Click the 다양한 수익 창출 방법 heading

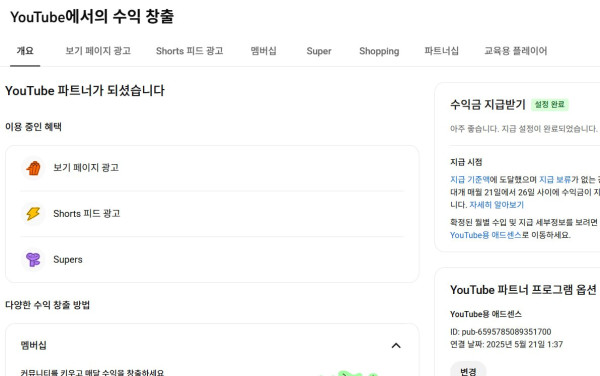47,305
